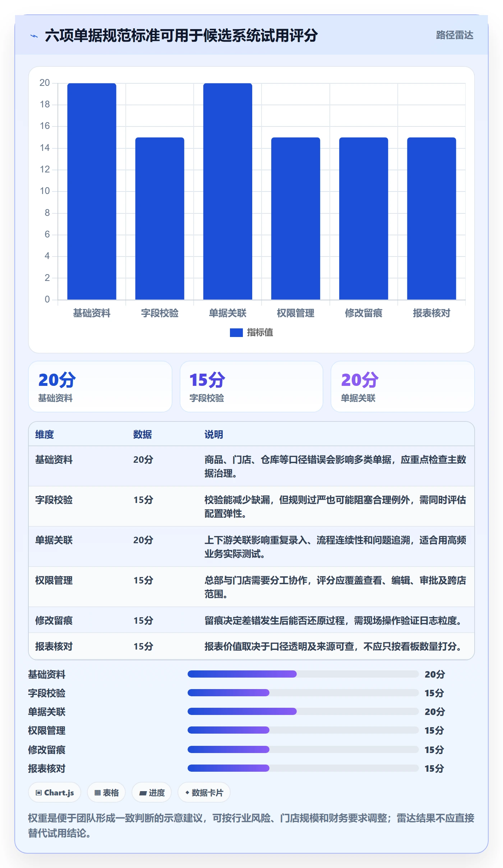503x868 pixels.
Task: Select the 字段校验 table row name
Action: coord(54,500)
